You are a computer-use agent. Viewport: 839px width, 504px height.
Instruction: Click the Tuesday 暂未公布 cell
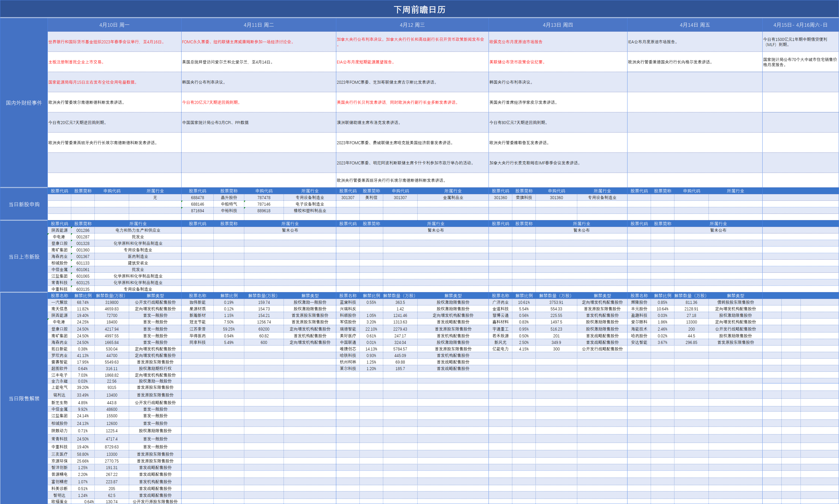pos(290,230)
